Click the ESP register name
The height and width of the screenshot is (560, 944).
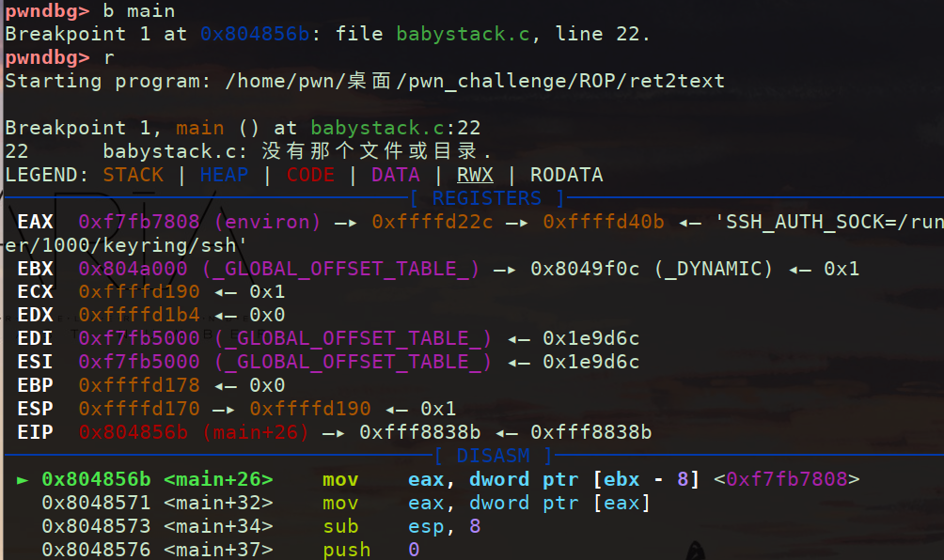click(35, 409)
